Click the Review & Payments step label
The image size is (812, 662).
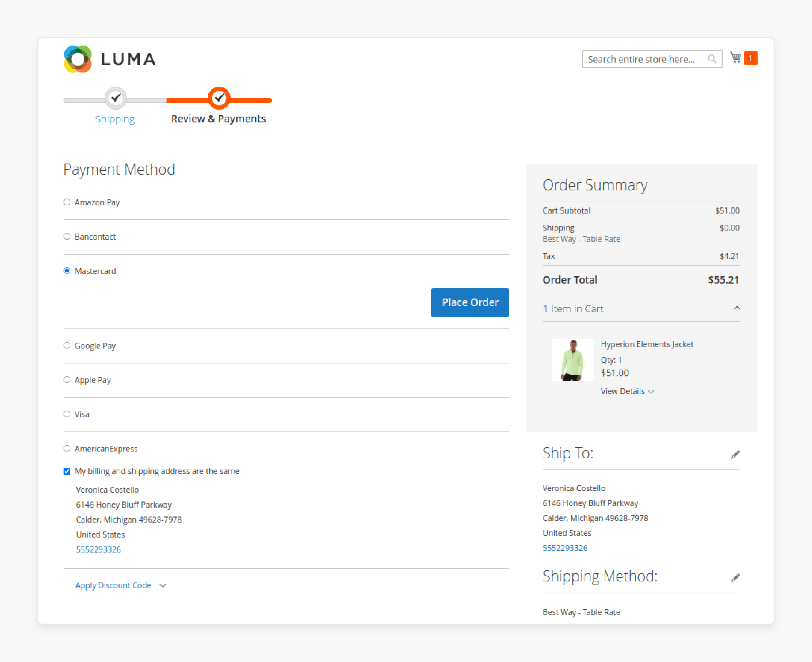[219, 119]
